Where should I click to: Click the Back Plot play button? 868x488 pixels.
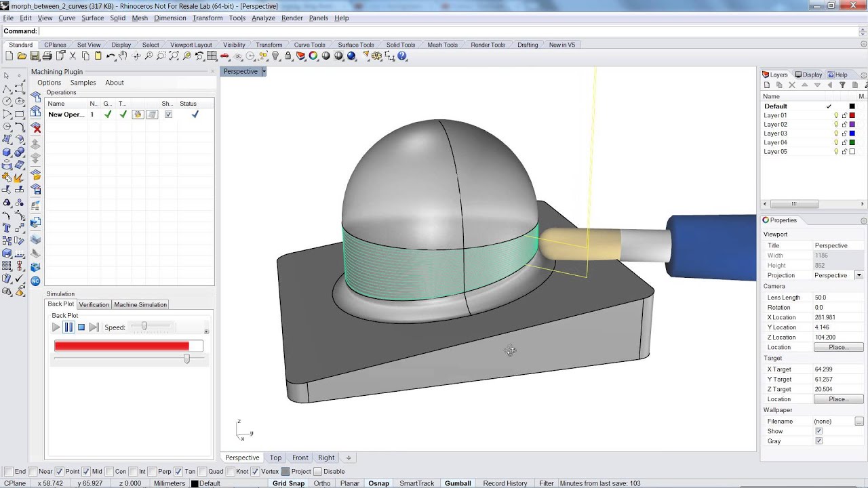(56, 327)
